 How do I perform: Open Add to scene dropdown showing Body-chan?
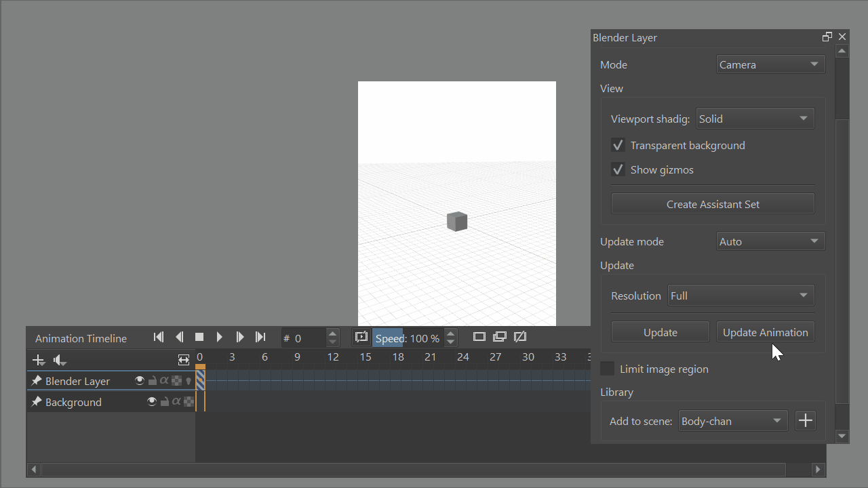(733, 421)
